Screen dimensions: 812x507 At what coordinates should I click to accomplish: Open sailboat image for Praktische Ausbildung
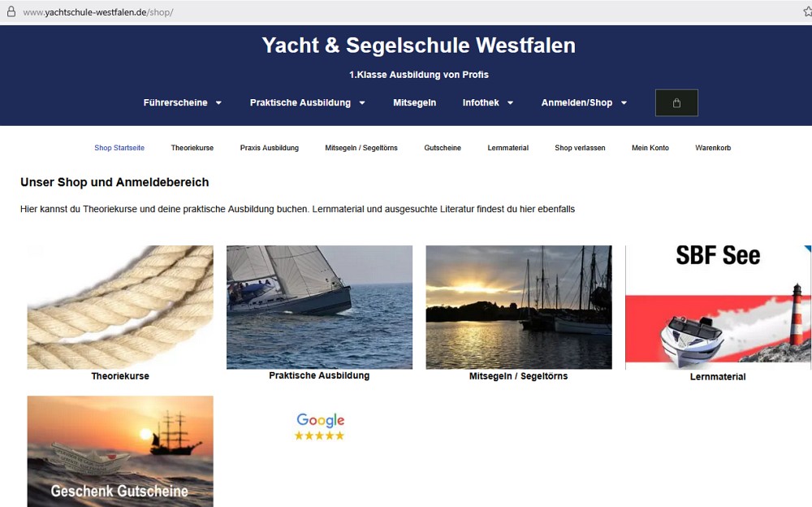coord(319,307)
